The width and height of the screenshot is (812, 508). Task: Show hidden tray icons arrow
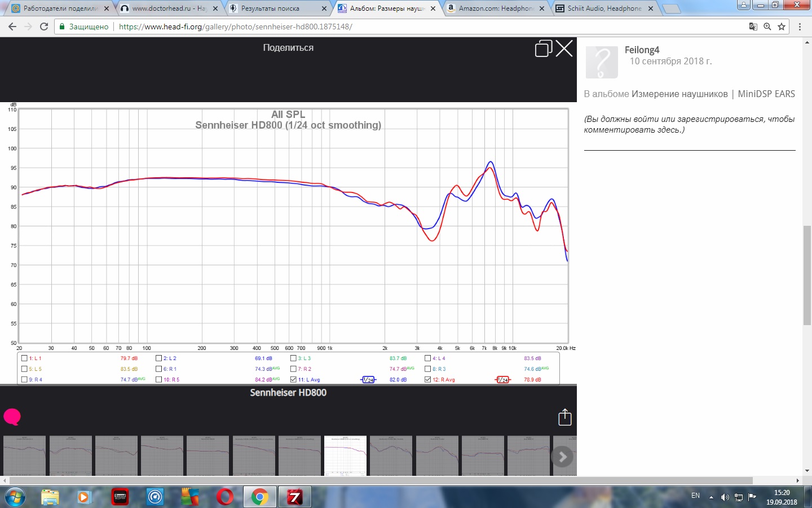[x=711, y=497]
